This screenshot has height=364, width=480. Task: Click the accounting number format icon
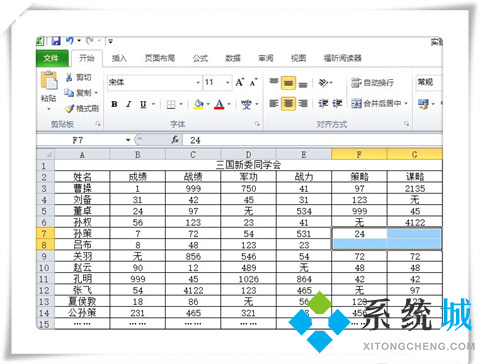(423, 104)
